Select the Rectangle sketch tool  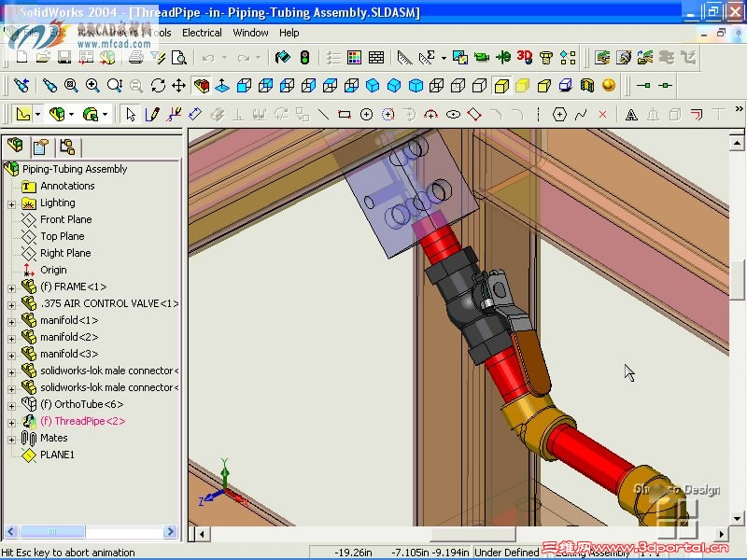(345, 114)
